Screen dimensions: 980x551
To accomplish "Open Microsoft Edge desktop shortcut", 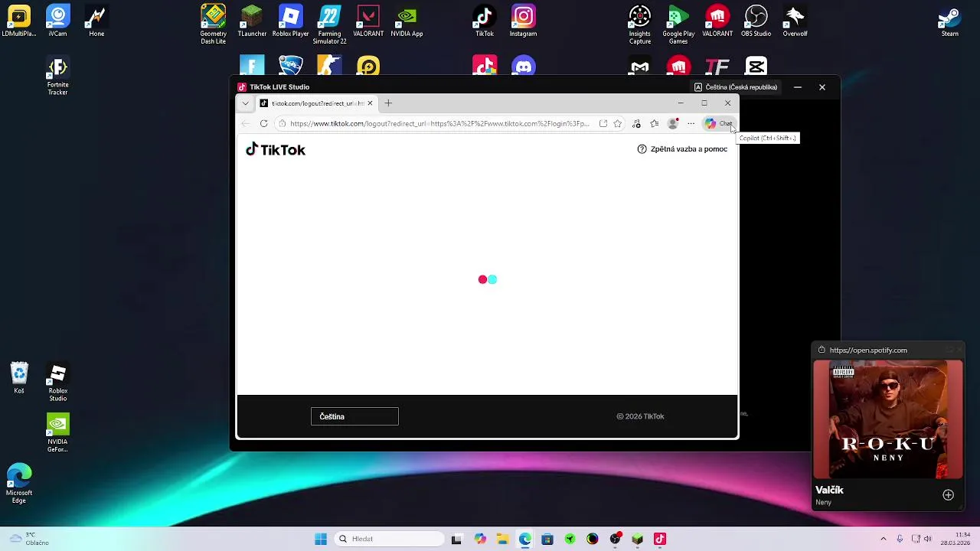I will tap(19, 484).
